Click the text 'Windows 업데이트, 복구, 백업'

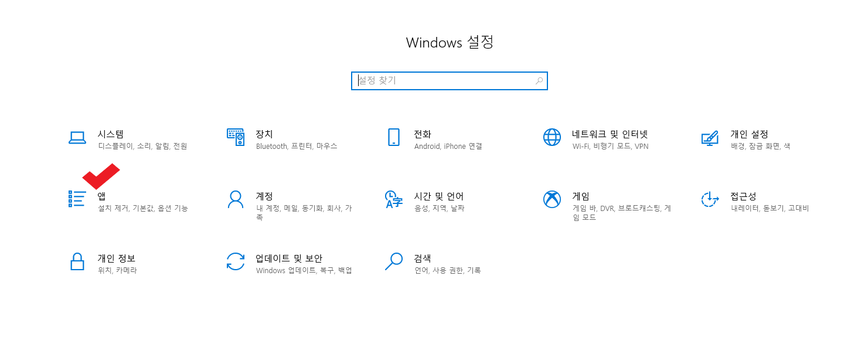[x=304, y=271]
